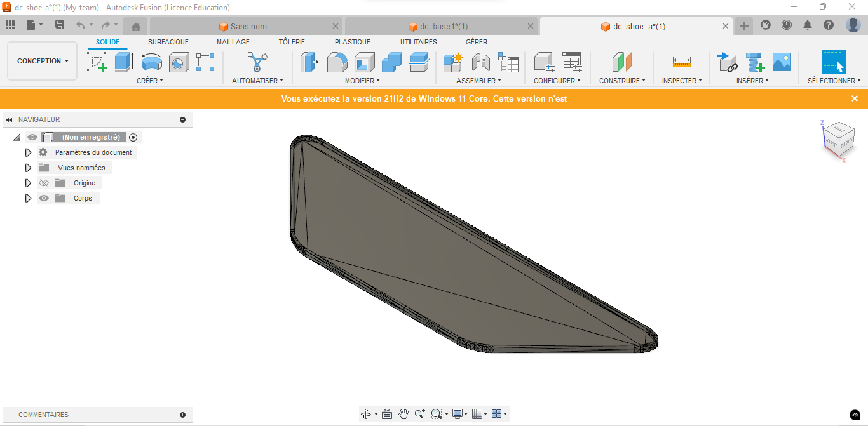This screenshot has height=426, width=868.
Task: Toggle the root component activation radio button
Action: [x=133, y=137]
